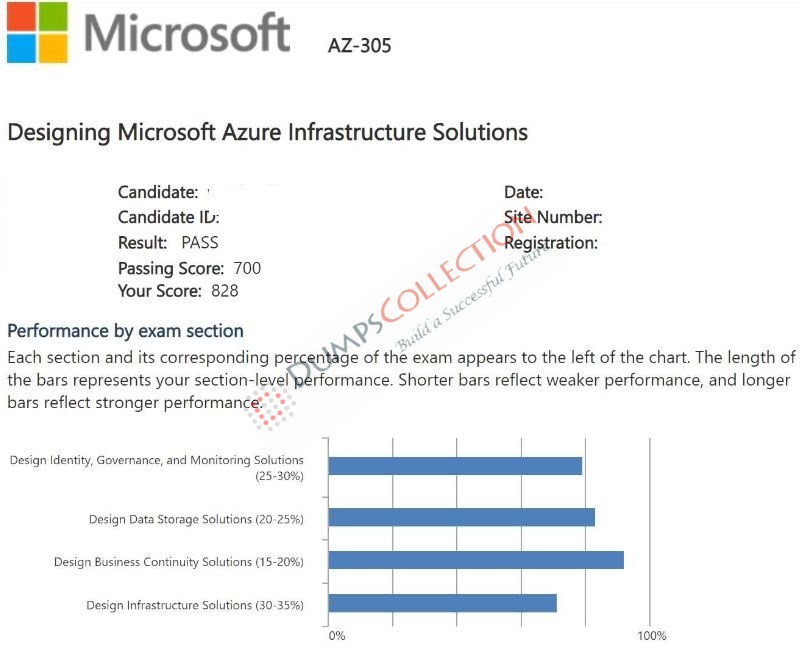Click the Microsoft four-square logo
The image size is (800, 654).
(x=37, y=33)
